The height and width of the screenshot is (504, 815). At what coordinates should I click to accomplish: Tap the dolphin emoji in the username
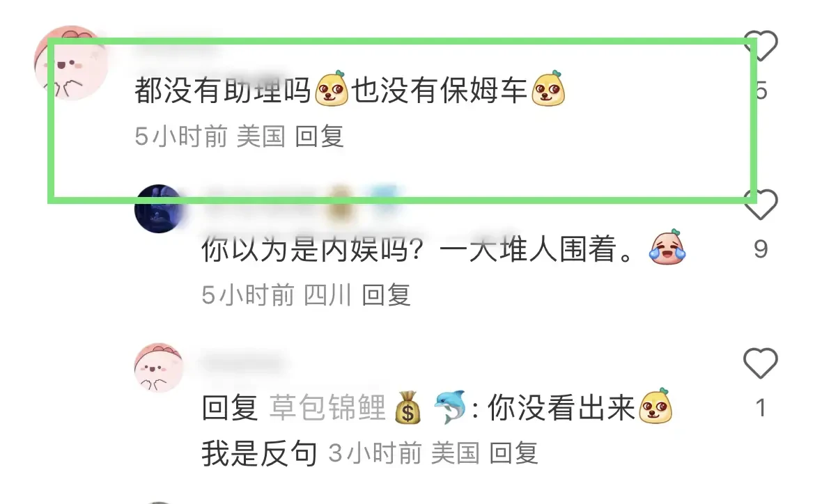pyautogui.click(x=450, y=407)
